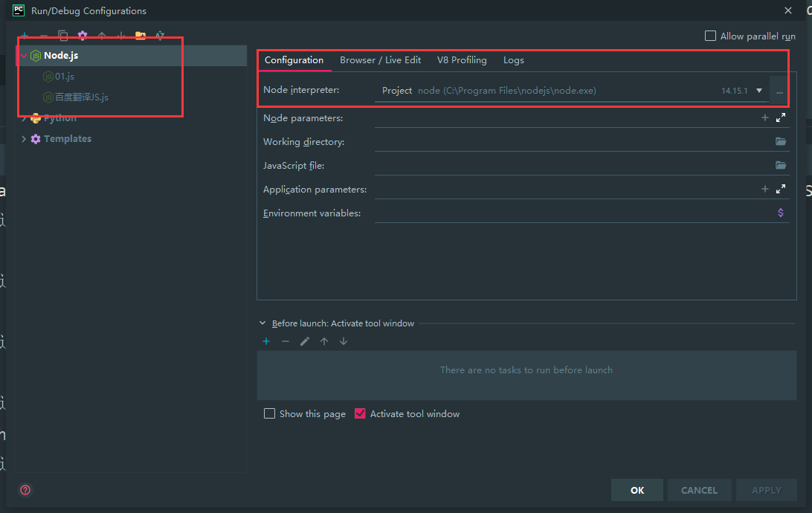
Task: Uncheck Activate tool window
Action: 360,413
